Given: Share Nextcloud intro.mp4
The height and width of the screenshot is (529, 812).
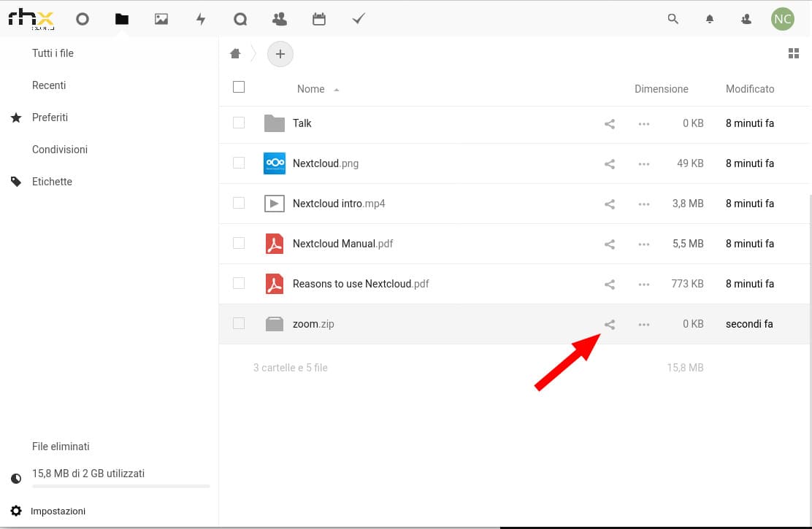Looking at the screenshot, I should point(610,204).
